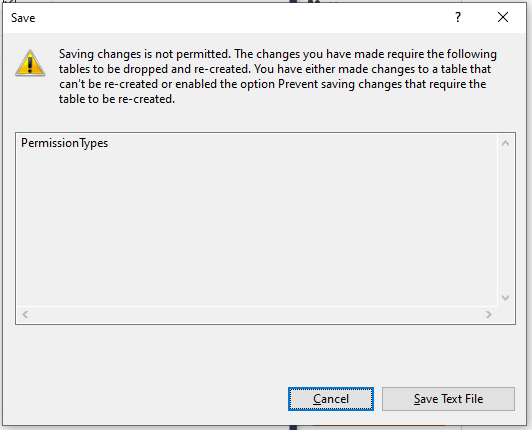The image size is (532, 430).
Task: Click the text 'Saving changes is not permitted'
Action: 144,54
